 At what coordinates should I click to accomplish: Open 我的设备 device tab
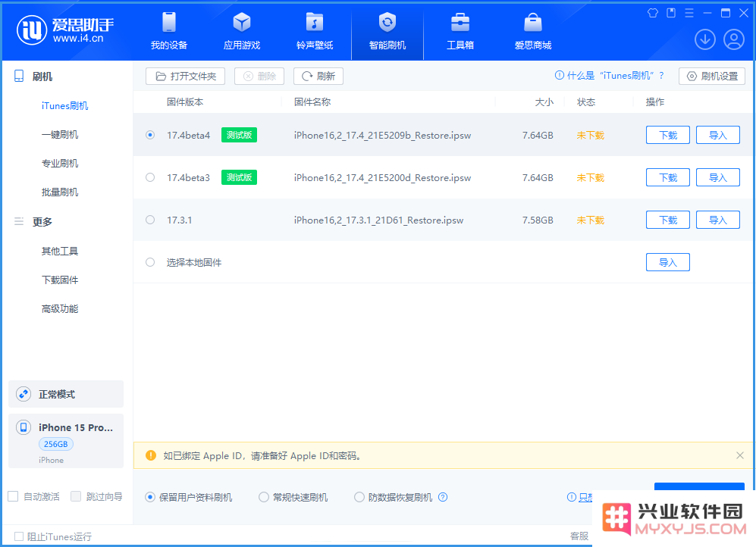pyautogui.click(x=169, y=32)
